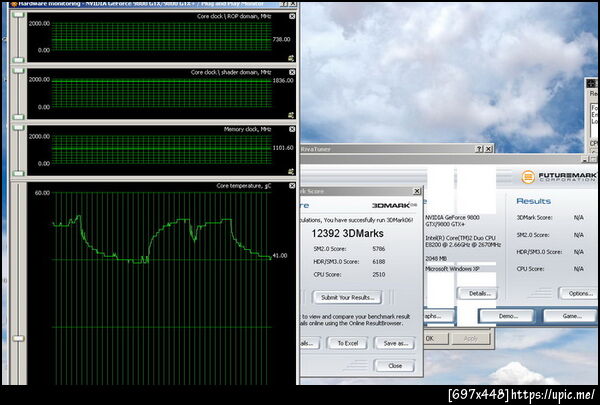Click Apply in RivaTuner window

tap(471, 338)
